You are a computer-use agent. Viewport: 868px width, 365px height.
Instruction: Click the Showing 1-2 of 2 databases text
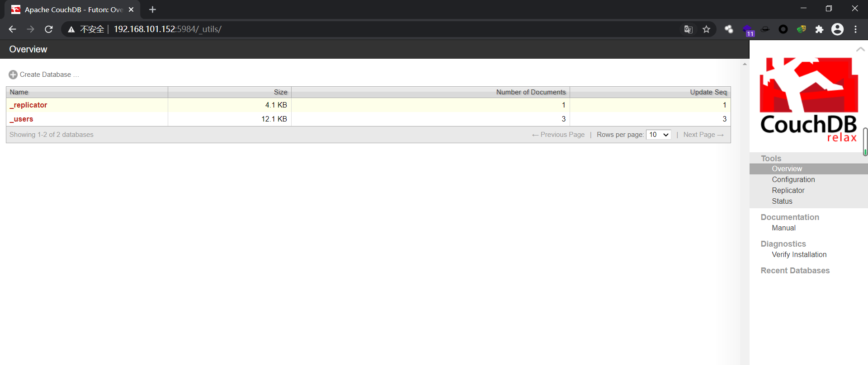(52, 135)
